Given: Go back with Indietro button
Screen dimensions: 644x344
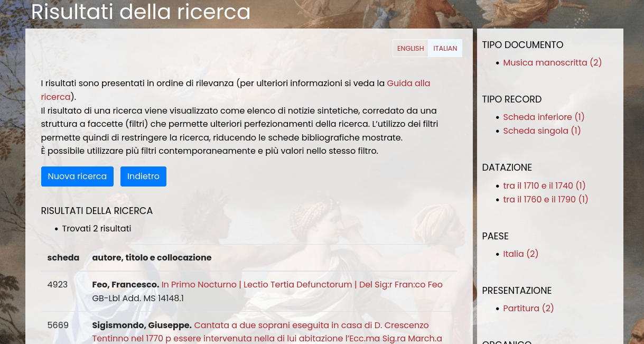Looking at the screenshot, I should coord(143,176).
